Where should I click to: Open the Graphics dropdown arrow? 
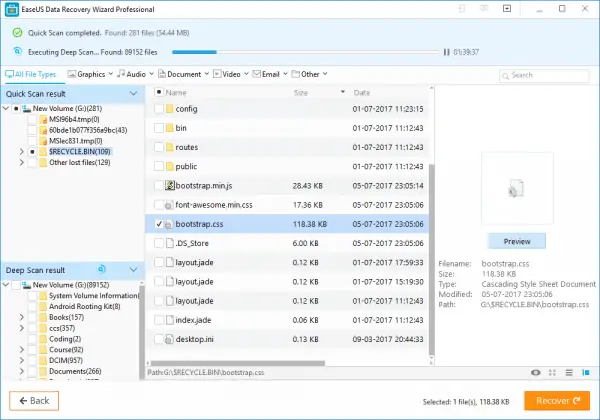pos(111,74)
